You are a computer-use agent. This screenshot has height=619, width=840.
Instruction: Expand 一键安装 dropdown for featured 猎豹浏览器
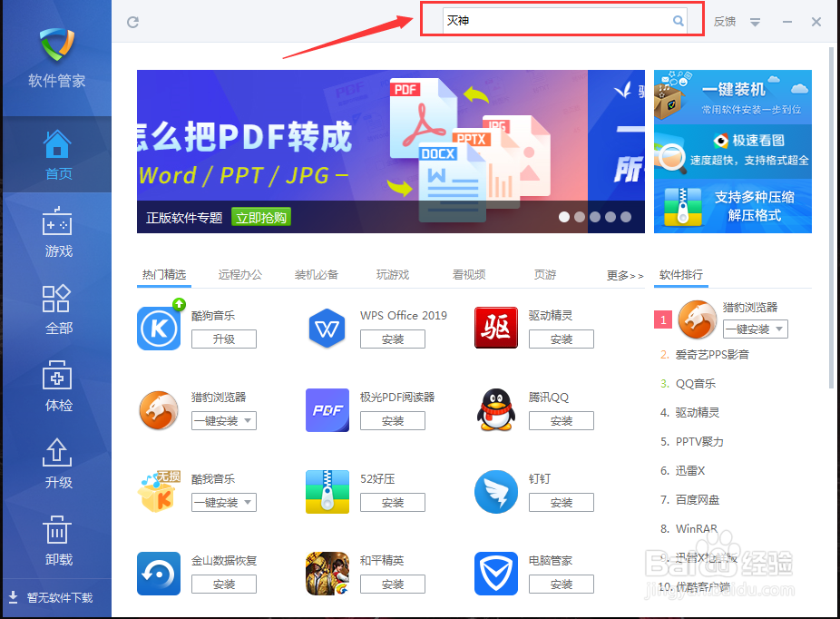click(248, 421)
